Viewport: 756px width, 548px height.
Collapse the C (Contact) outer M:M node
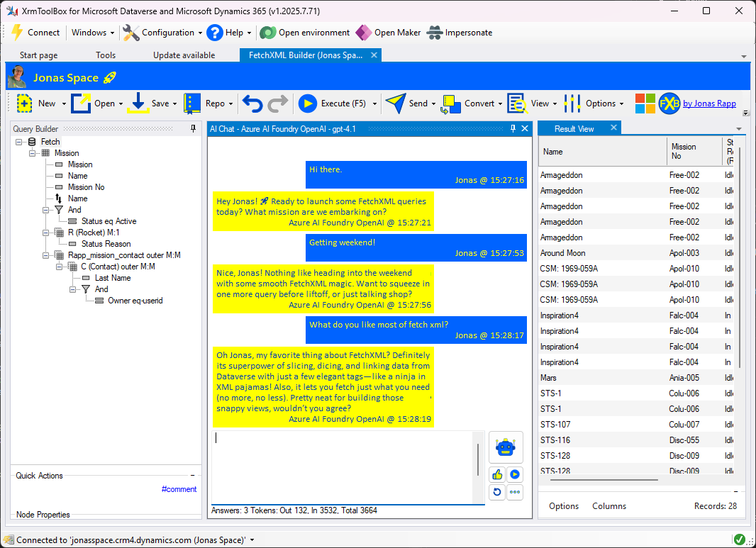click(x=60, y=267)
